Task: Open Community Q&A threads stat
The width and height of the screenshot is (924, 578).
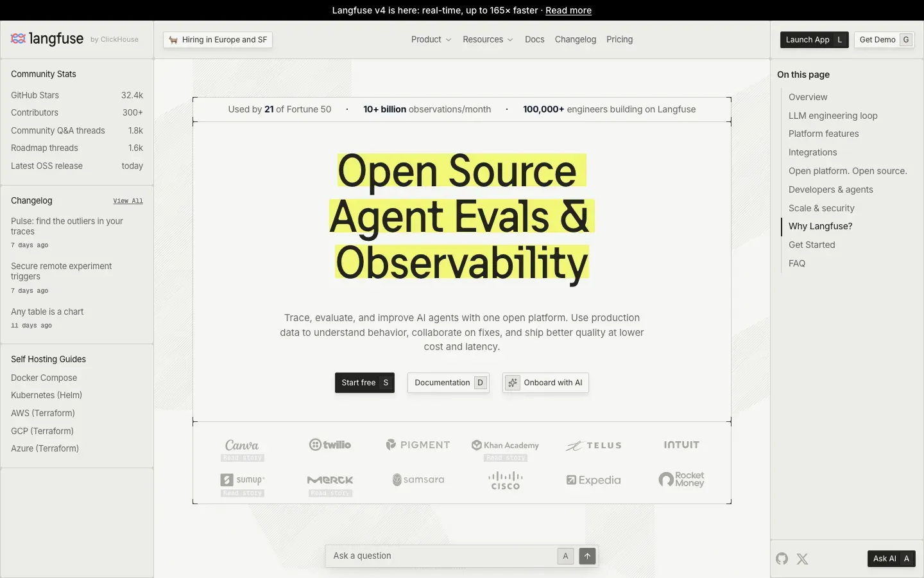Action: click(77, 130)
